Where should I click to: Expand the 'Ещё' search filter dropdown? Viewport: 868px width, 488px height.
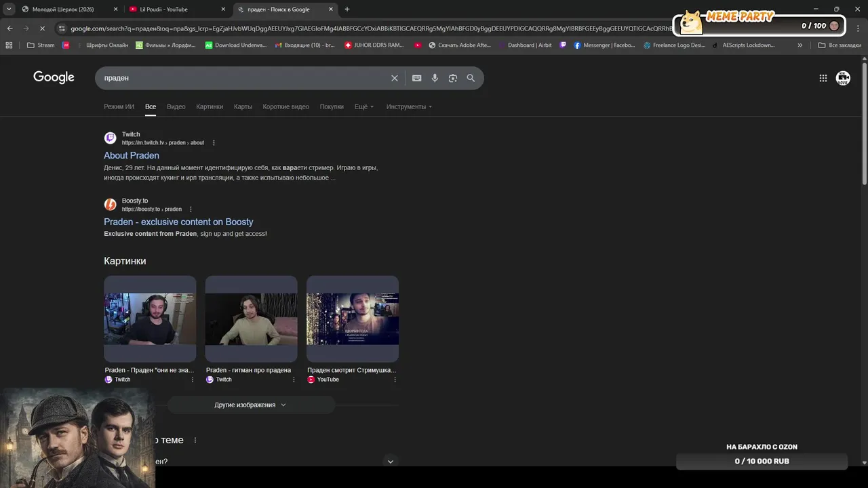(364, 107)
